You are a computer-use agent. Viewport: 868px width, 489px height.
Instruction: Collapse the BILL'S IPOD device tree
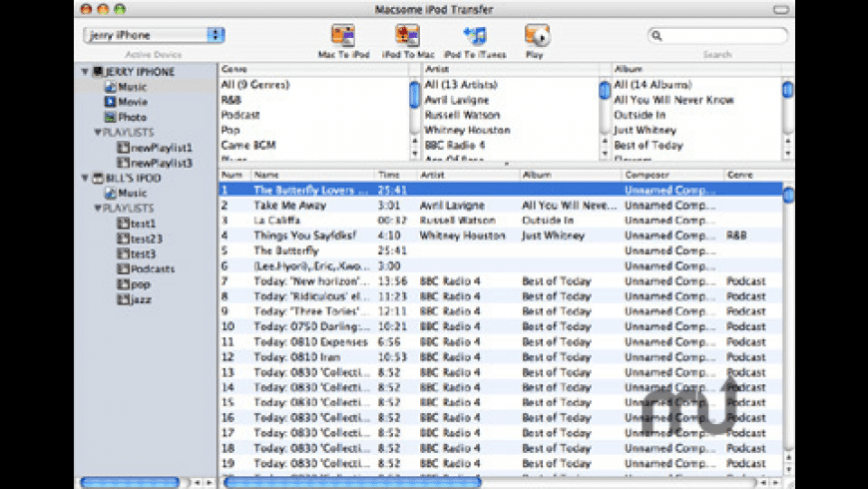[85, 178]
